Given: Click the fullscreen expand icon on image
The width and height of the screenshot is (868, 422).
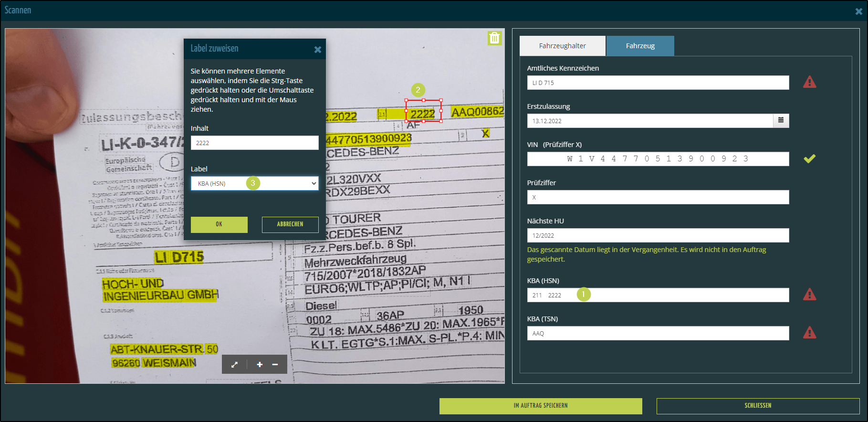Looking at the screenshot, I should tap(234, 365).
